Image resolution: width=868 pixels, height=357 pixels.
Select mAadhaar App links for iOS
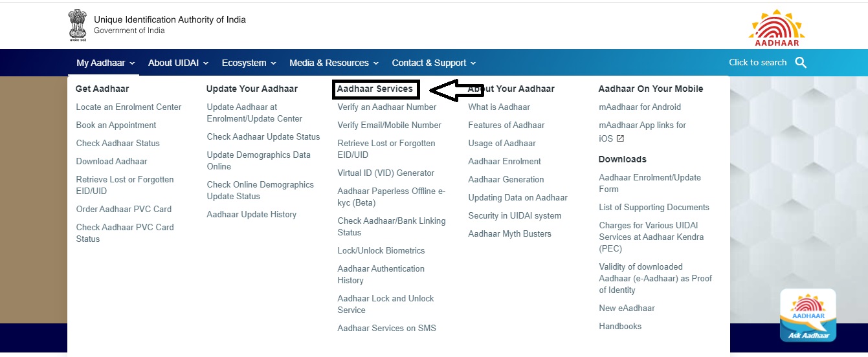[x=643, y=131]
